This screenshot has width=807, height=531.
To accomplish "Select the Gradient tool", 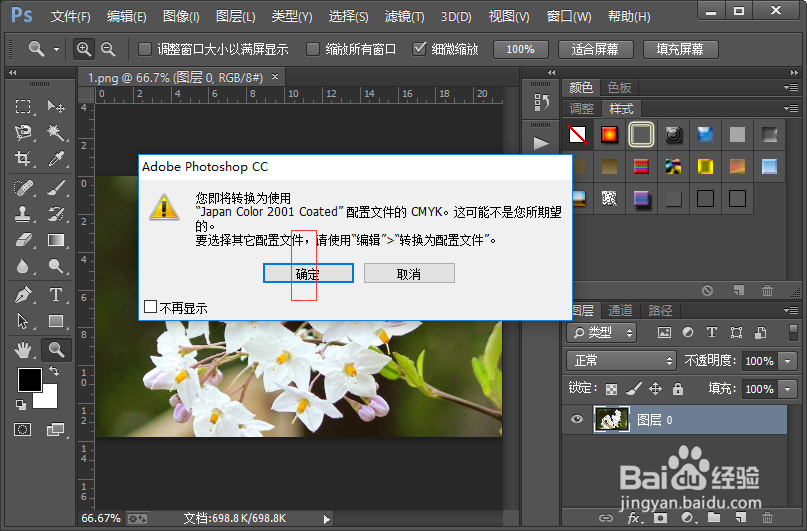I will [x=56, y=240].
